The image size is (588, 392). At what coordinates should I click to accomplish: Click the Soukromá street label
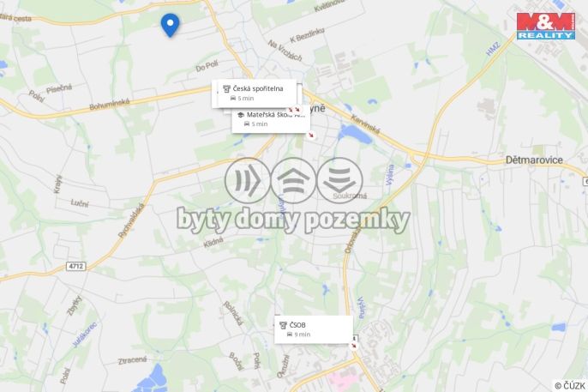tap(350, 196)
